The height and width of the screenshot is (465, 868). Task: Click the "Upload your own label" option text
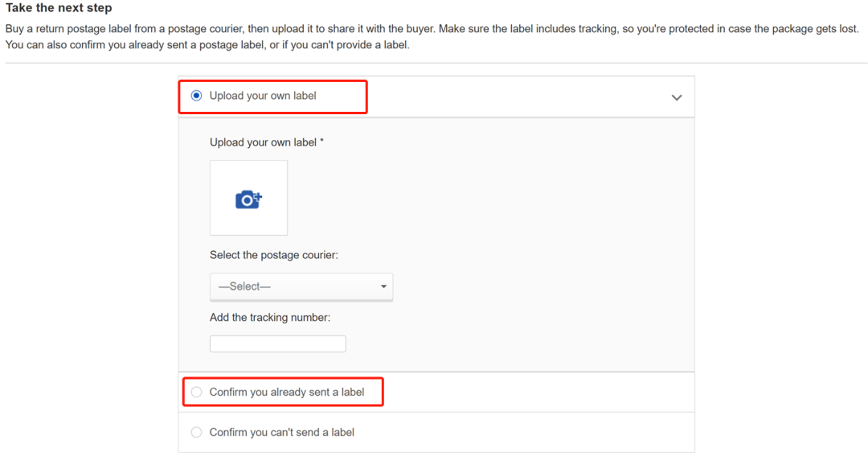pos(263,96)
